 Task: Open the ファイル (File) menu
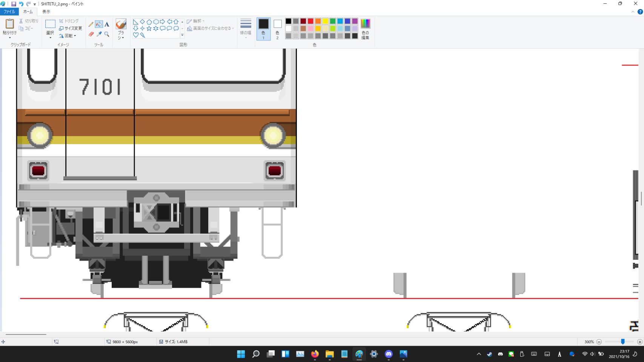(x=9, y=12)
